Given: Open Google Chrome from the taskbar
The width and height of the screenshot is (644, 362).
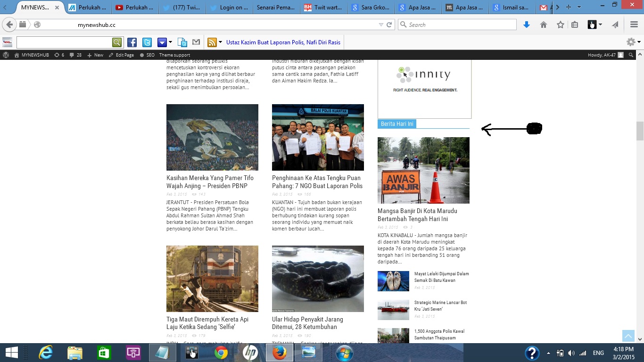Looking at the screenshot, I should (x=221, y=353).
